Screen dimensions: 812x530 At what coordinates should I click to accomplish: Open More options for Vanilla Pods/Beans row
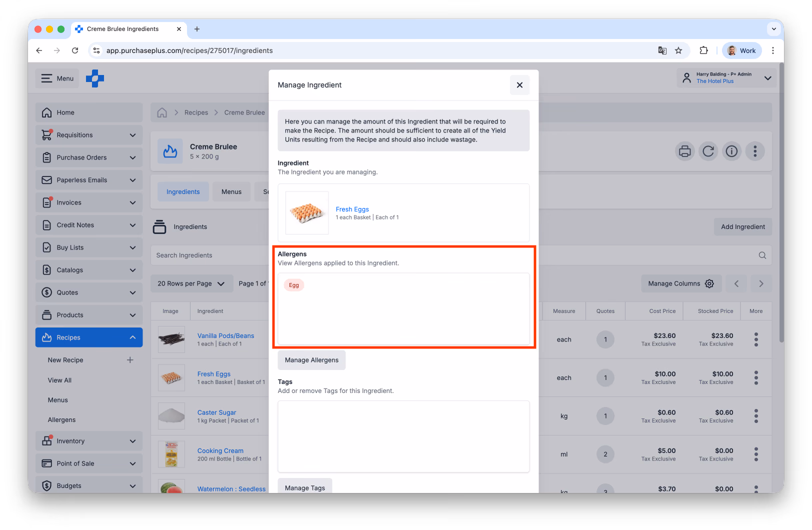[x=756, y=339]
